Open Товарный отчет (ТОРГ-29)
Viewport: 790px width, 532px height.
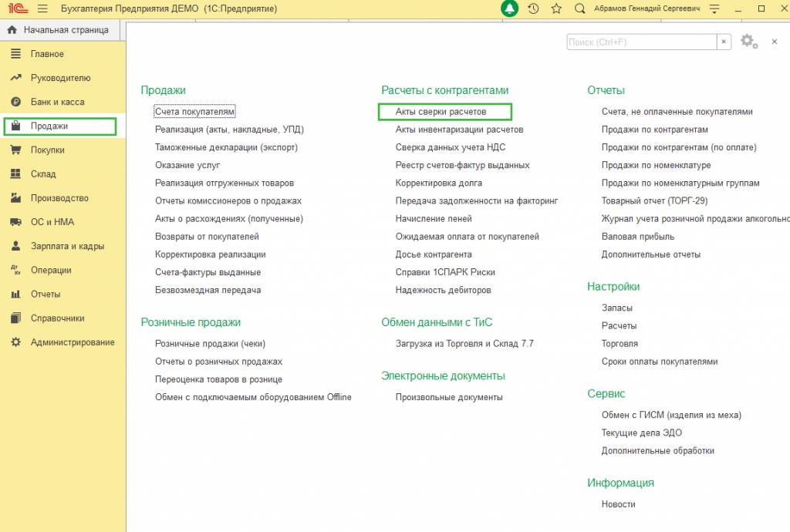click(654, 200)
